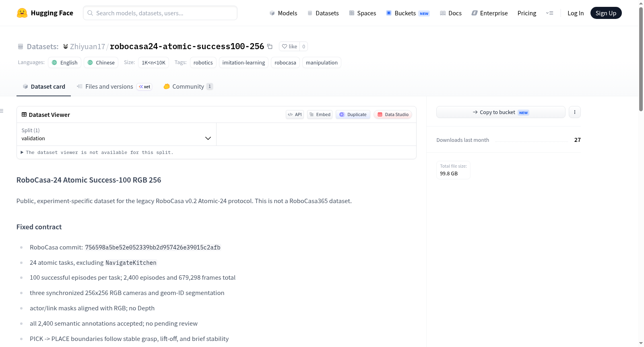Open Buckets in the navigation bar

[408, 13]
